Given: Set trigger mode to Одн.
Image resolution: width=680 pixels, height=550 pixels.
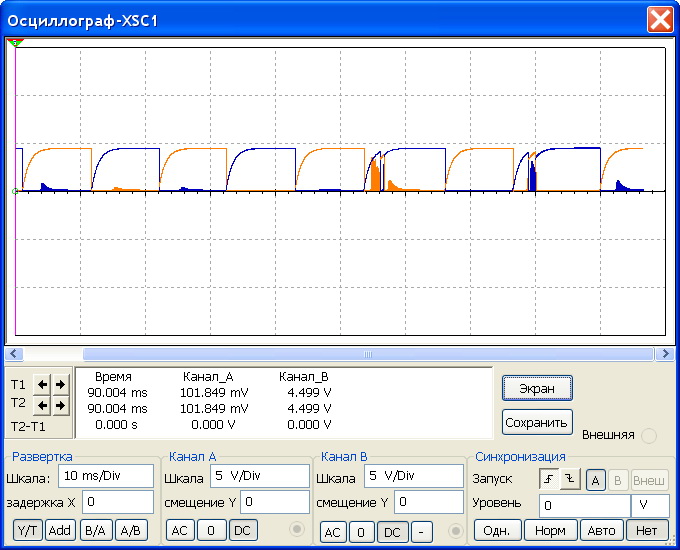Looking at the screenshot, I should (x=497, y=530).
